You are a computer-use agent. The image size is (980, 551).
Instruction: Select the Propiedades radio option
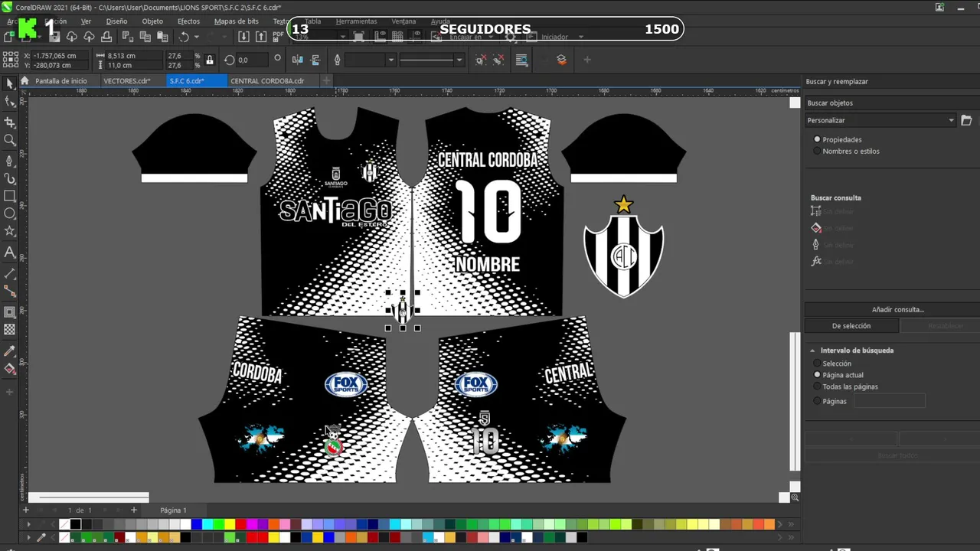tap(817, 139)
